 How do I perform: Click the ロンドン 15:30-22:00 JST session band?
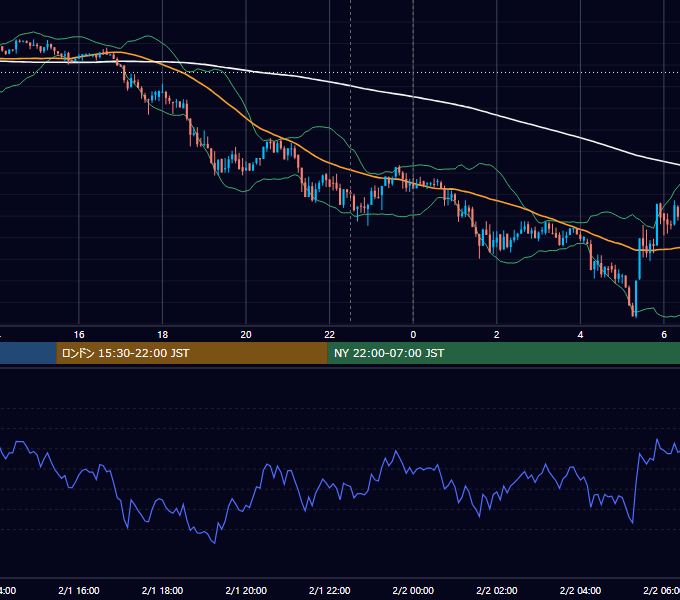pyautogui.click(x=192, y=353)
